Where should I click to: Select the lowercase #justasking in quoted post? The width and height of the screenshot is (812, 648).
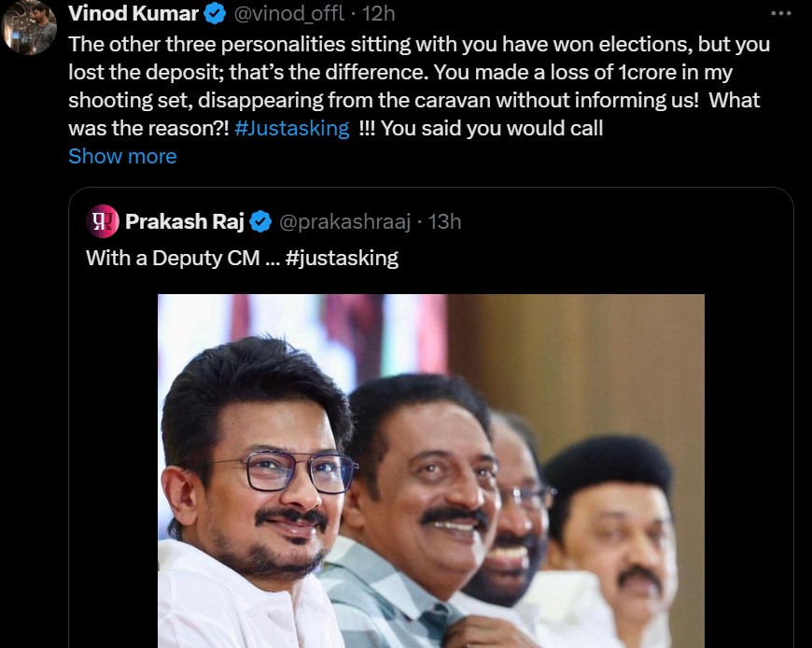342,258
